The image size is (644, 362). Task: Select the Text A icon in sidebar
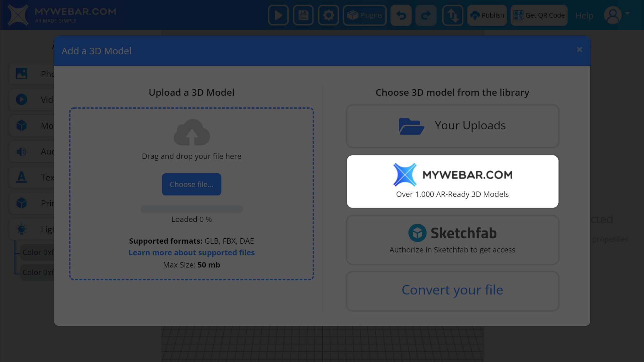(x=21, y=177)
